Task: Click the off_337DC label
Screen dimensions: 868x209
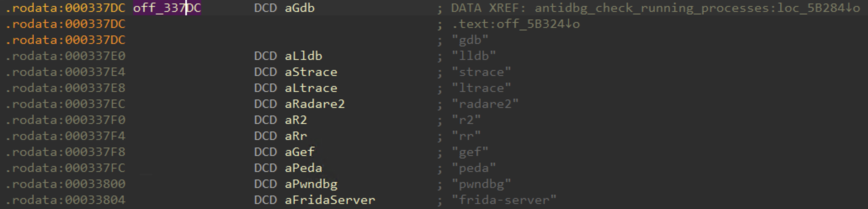Action: click(167, 8)
